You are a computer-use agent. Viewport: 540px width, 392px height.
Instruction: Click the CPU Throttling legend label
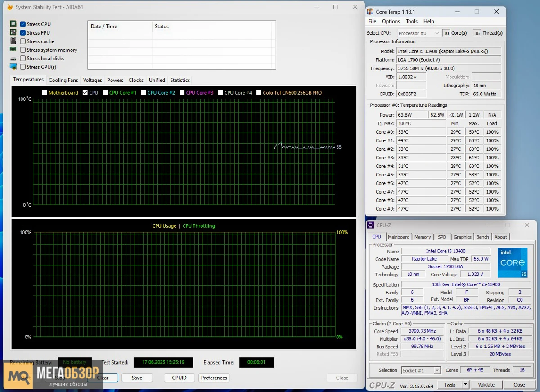click(199, 226)
